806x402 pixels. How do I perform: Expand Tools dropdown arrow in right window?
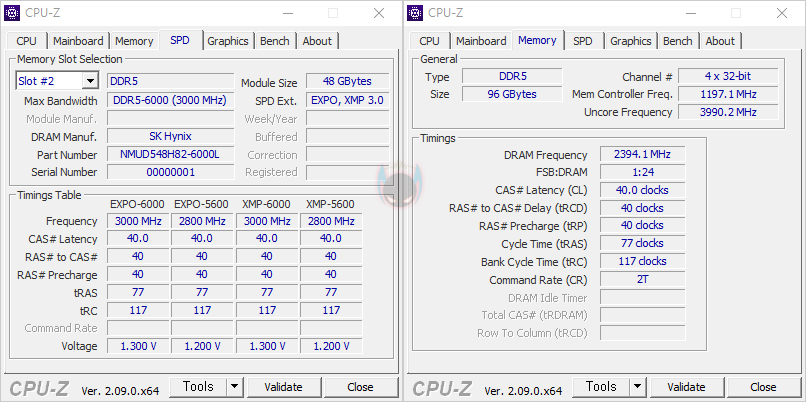click(x=637, y=387)
